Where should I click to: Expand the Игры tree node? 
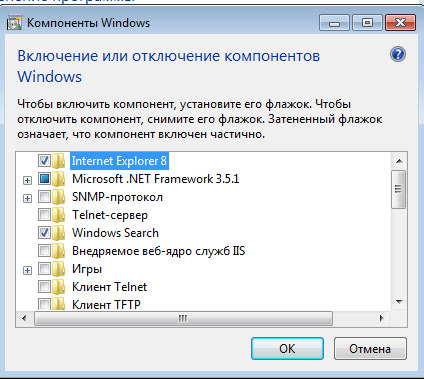tap(28, 270)
